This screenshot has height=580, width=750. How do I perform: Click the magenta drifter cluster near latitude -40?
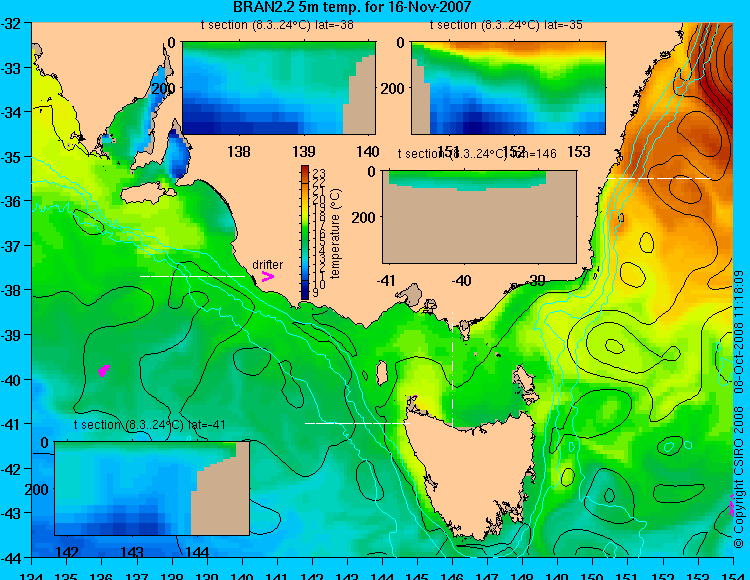[x=104, y=371]
